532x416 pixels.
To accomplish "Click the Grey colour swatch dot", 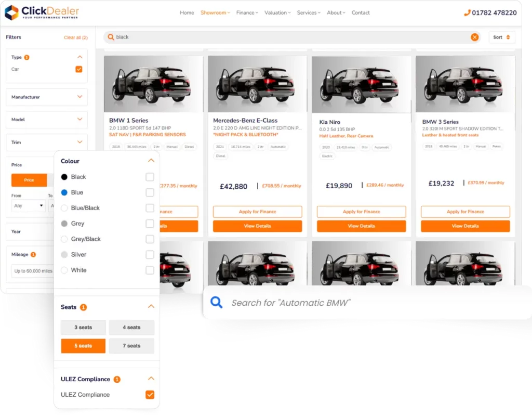I will pos(64,224).
